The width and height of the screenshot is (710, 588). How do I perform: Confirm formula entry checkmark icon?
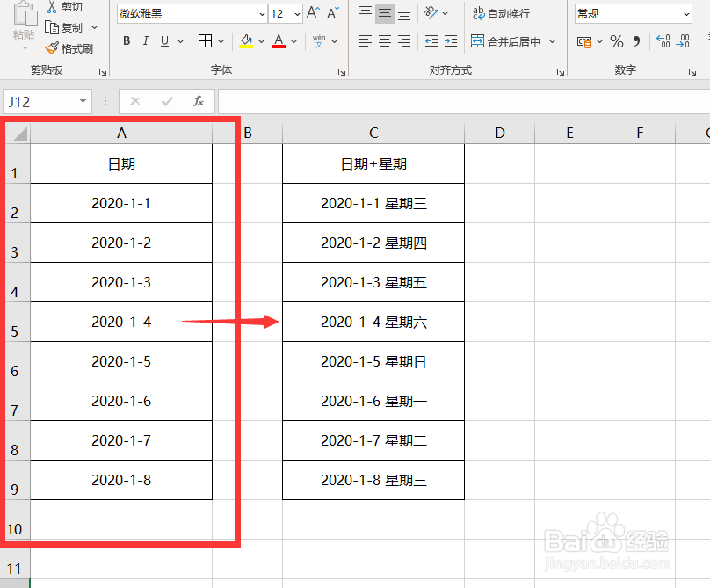point(167,101)
